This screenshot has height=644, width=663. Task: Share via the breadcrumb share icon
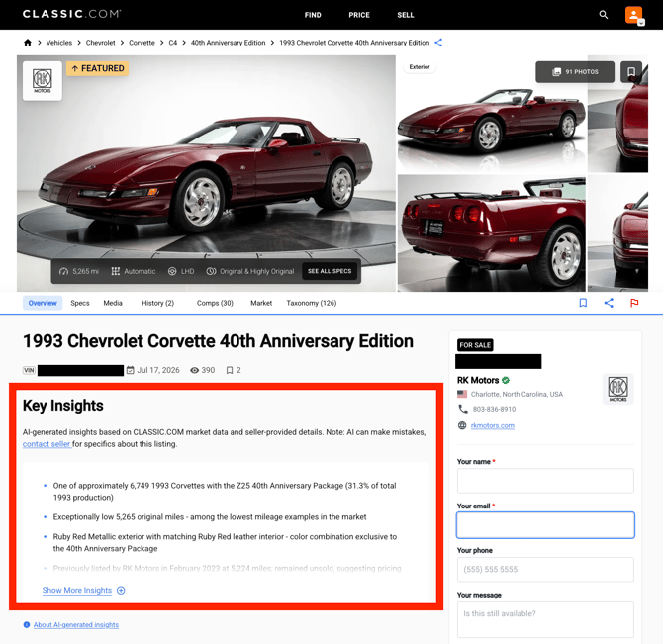[x=438, y=43]
